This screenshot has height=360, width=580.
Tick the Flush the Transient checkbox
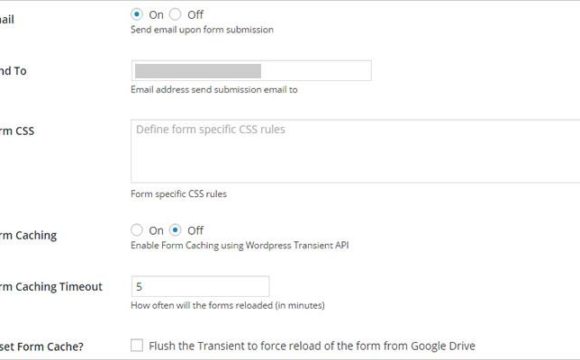136,346
